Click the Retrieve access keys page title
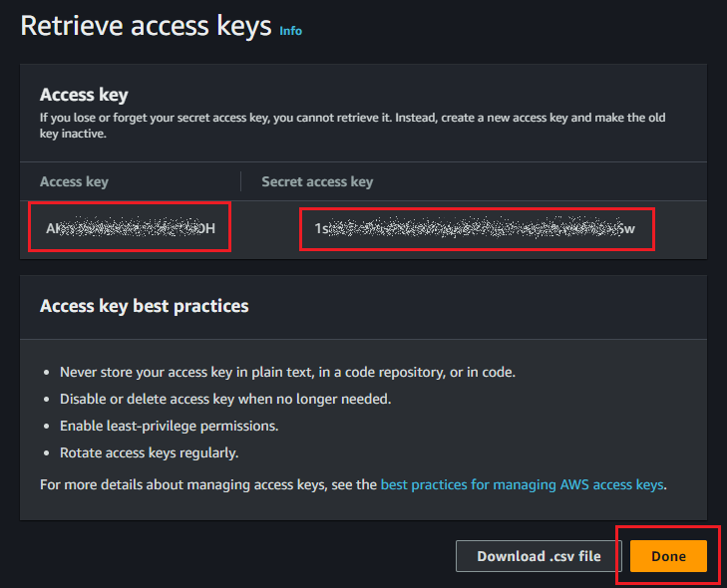The width and height of the screenshot is (727, 588). coord(146,26)
